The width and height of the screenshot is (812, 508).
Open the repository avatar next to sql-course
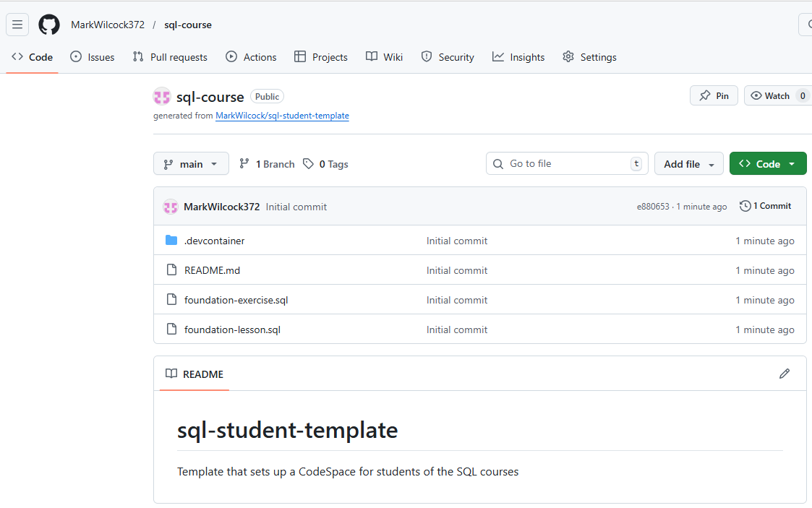(x=161, y=95)
